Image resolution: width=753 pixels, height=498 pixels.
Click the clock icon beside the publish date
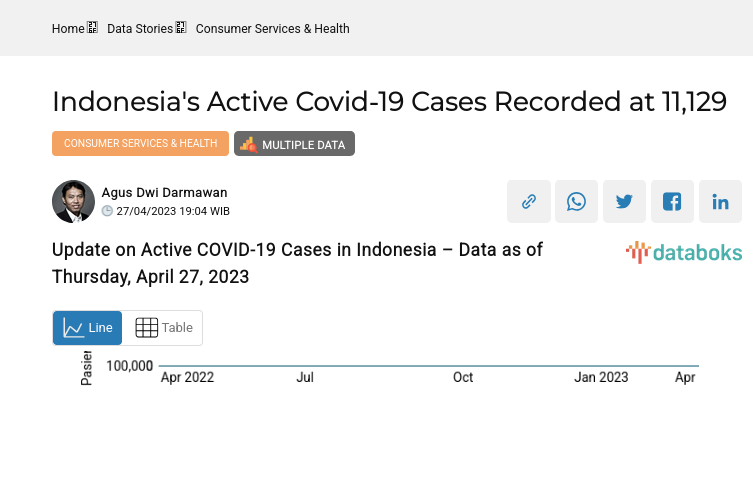coord(108,211)
